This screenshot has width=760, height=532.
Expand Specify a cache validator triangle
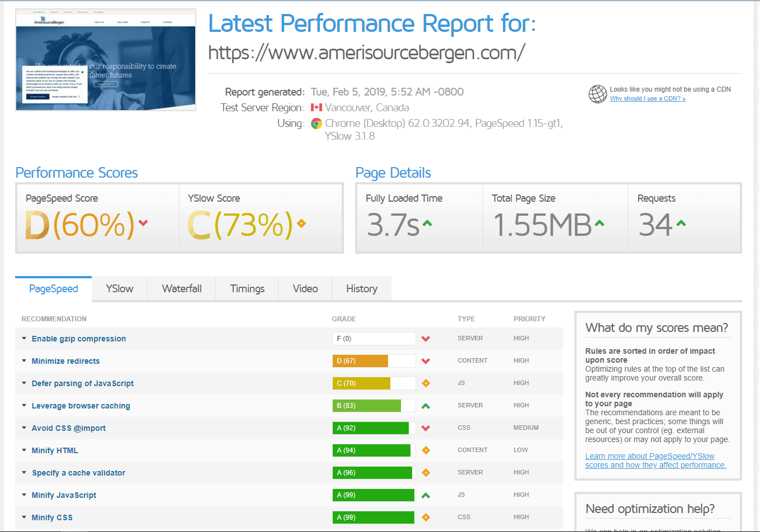pyautogui.click(x=24, y=472)
